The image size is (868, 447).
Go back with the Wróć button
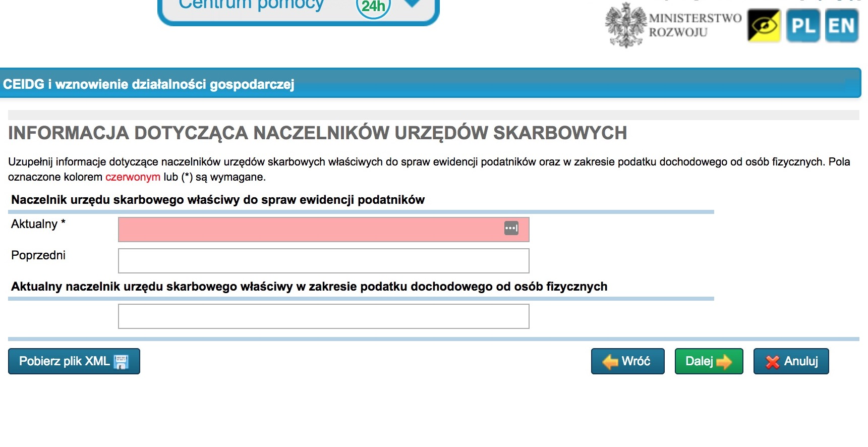tap(628, 361)
